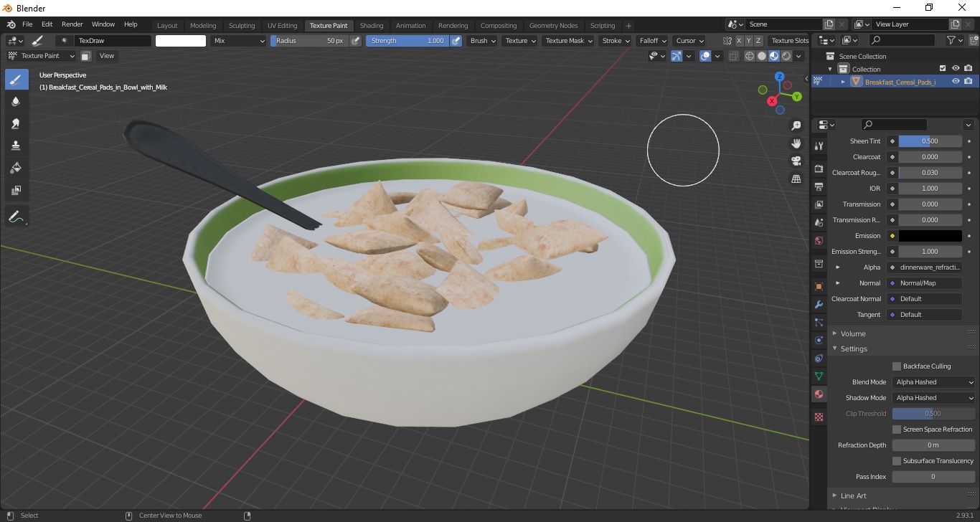Toggle Z axis symmetry
This screenshot has width=980, height=522.
tap(758, 41)
